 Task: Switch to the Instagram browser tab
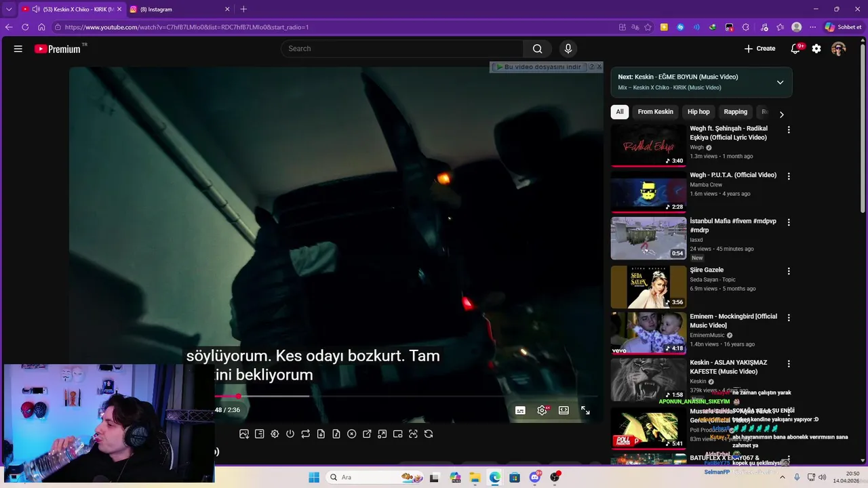coord(180,9)
